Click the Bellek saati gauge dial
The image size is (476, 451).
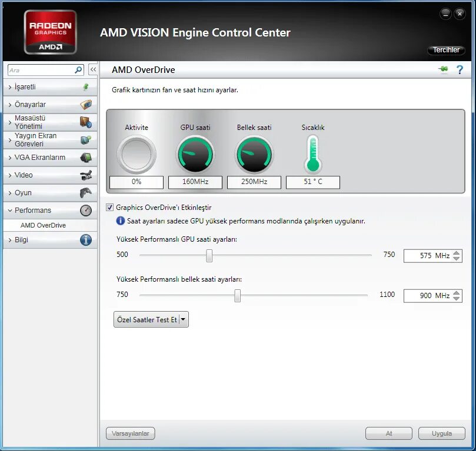coord(254,155)
